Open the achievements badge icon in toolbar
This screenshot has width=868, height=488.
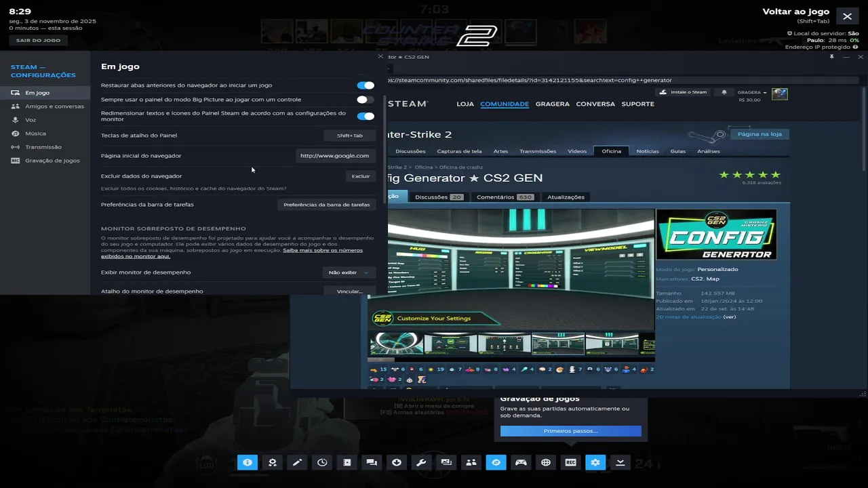tap(272, 462)
